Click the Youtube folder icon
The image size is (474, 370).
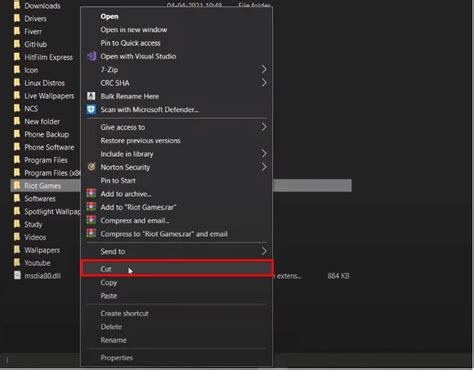click(17, 263)
